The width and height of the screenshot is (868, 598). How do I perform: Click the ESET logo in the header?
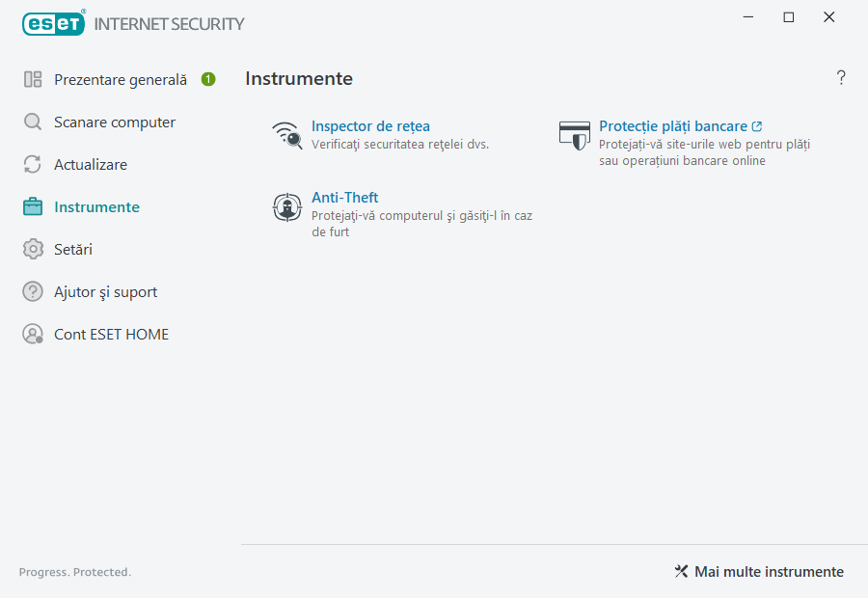pos(53,23)
